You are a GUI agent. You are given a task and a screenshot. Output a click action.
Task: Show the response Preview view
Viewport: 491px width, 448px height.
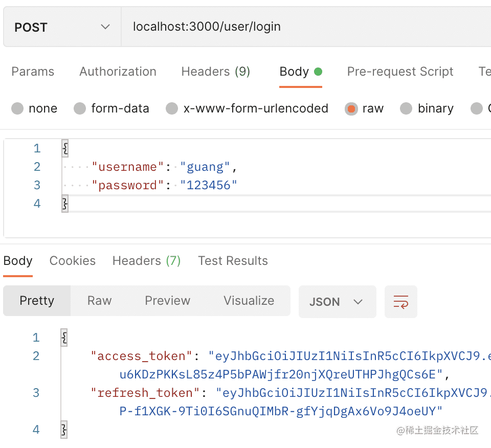pos(167,301)
